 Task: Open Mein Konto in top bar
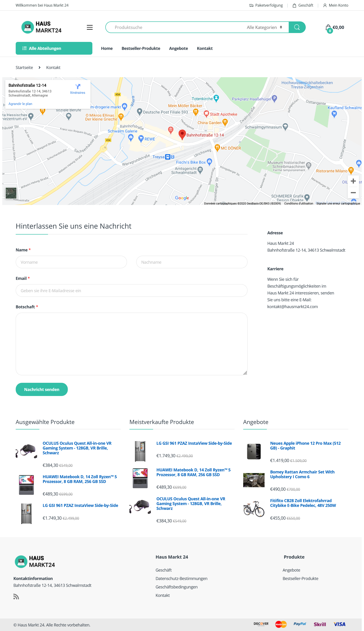point(336,5)
